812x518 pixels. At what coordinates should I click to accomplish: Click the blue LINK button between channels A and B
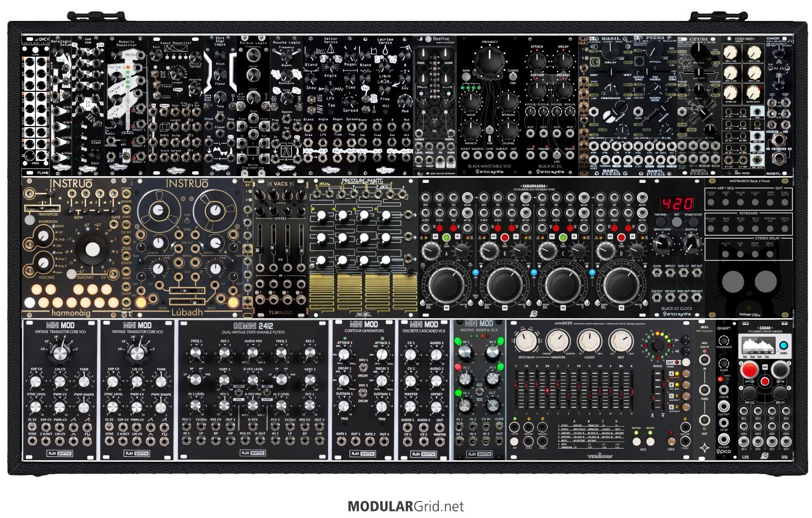pyautogui.click(x=476, y=272)
